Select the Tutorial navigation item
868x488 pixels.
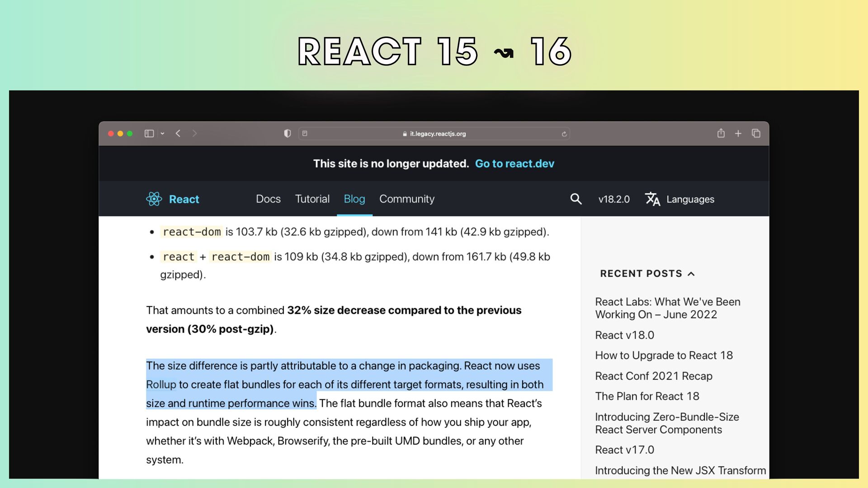tap(312, 199)
